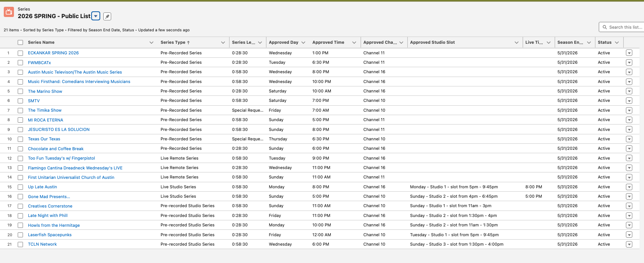Open row actions for Texas Our Texas

coord(629,139)
